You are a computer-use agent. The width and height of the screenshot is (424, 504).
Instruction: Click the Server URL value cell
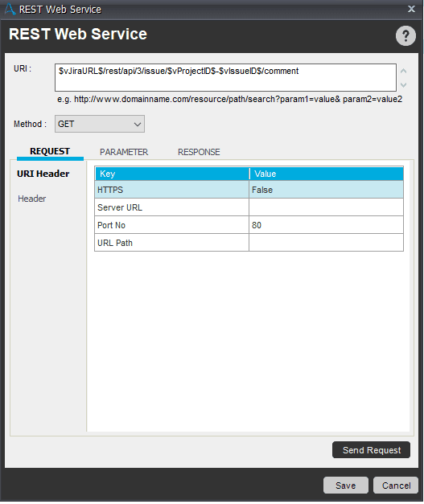(326, 207)
